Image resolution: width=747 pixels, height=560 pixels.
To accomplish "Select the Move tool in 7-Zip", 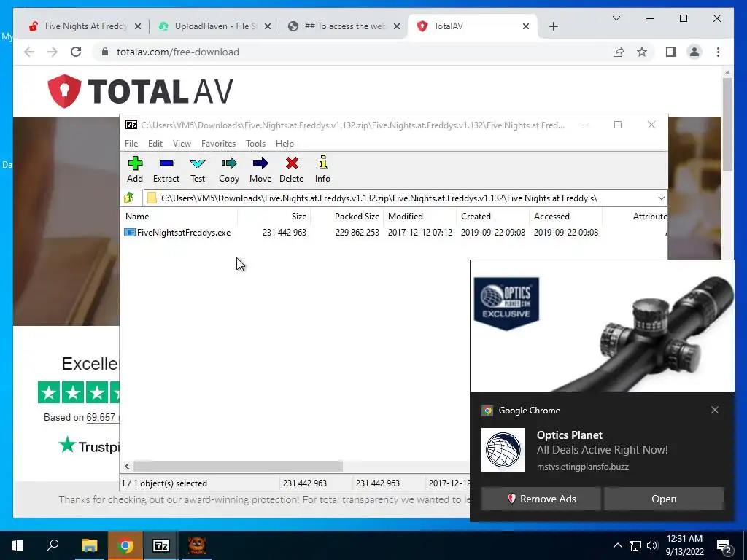I will click(x=260, y=169).
